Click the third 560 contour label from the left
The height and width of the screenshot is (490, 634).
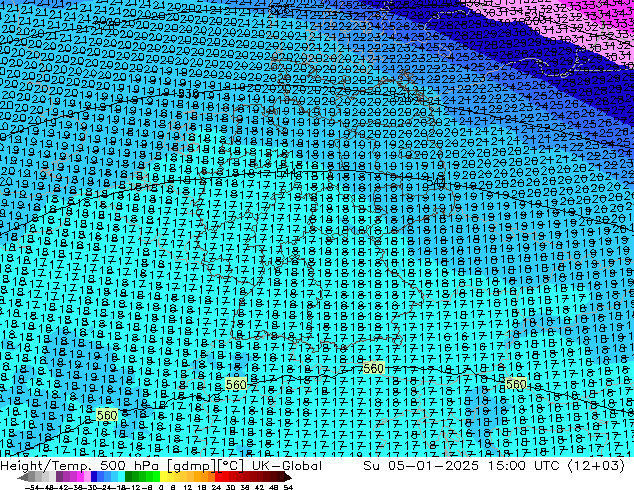click(373, 368)
